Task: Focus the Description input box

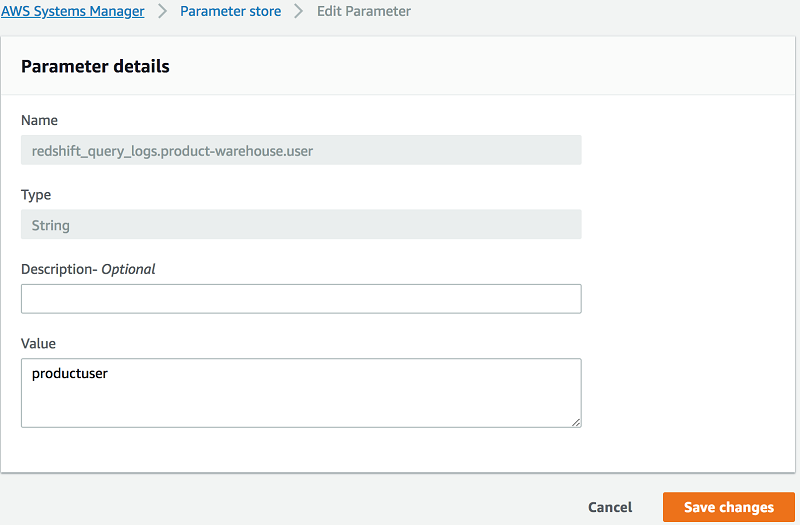Action: 301,299
